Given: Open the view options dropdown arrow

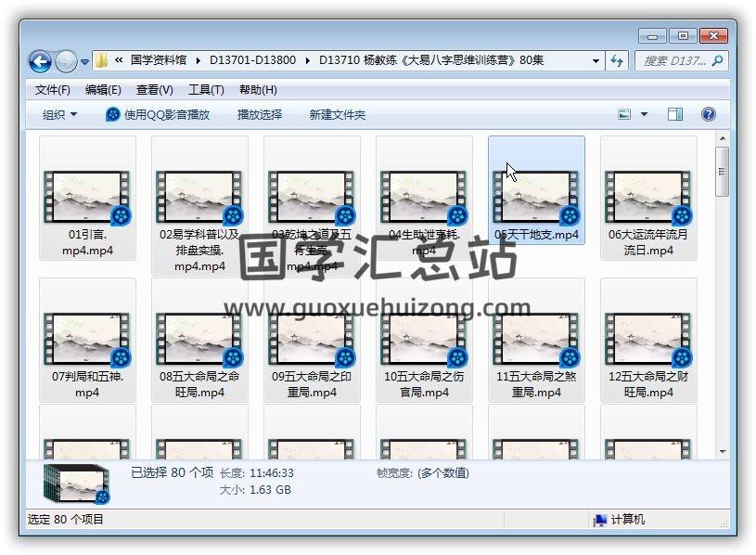Looking at the screenshot, I should 644,115.
